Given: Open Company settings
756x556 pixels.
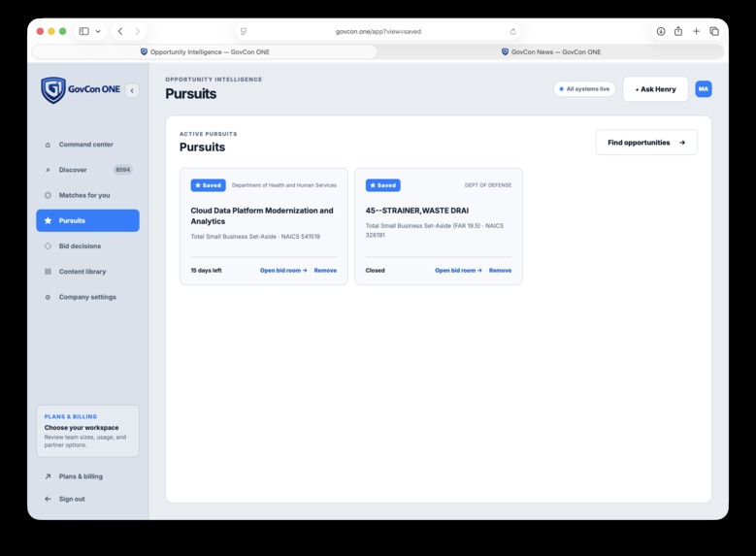Looking at the screenshot, I should click(87, 297).
